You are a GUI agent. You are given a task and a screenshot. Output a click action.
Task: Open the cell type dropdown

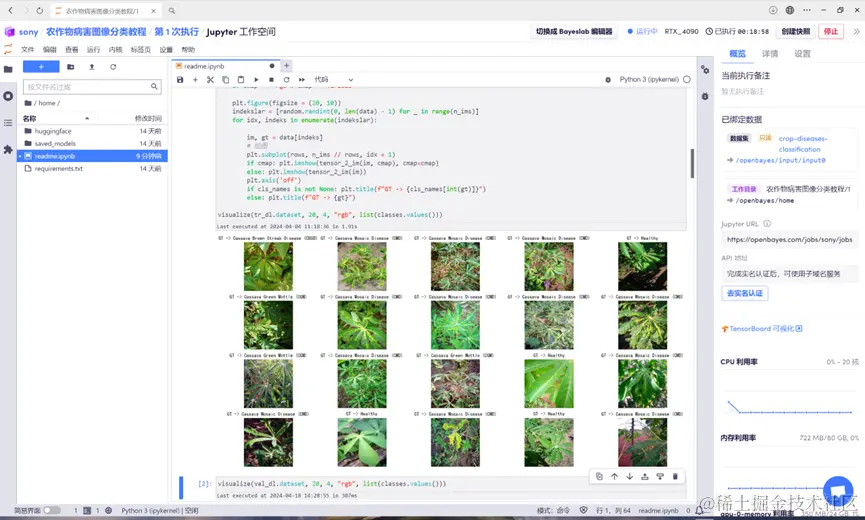click(333, 79)
